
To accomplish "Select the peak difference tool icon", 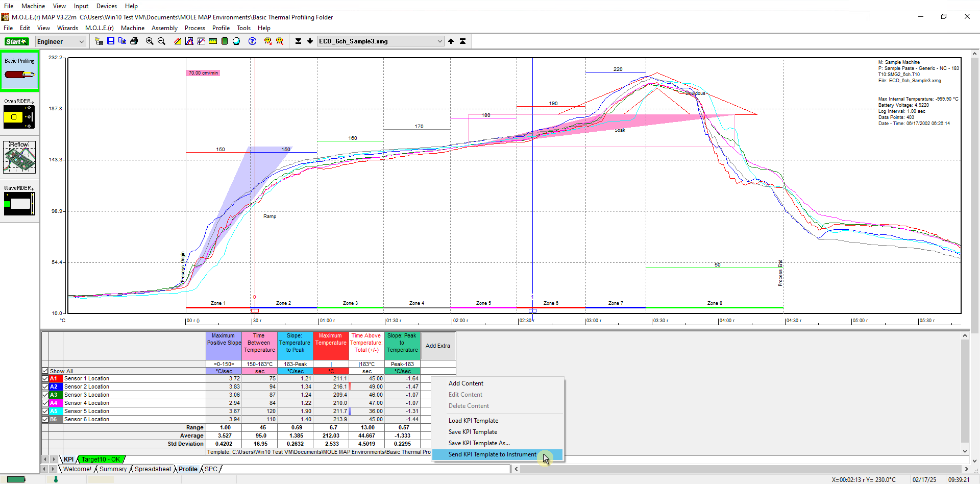I will (189, 41).
